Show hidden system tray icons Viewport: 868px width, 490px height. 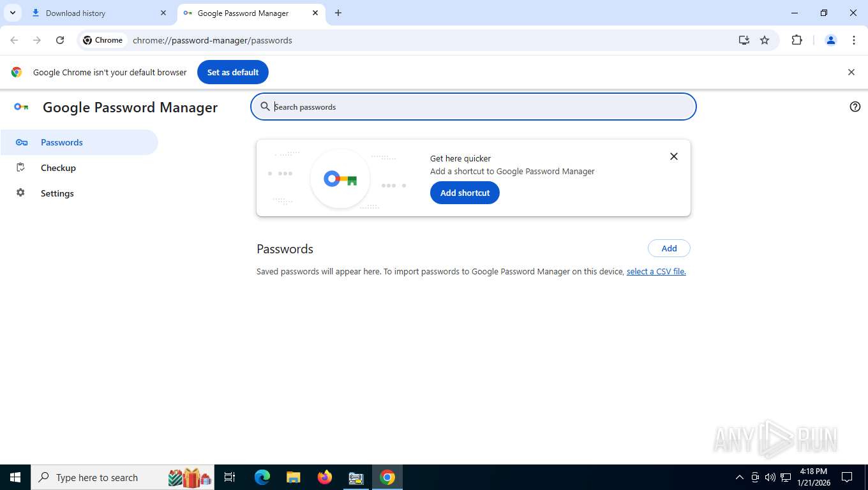[x=740, y=477]
